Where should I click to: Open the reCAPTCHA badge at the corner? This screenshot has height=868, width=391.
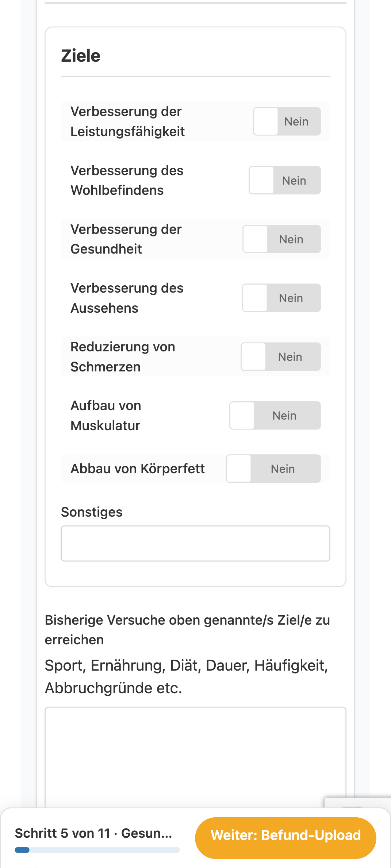pyautogui.click(x=357, y=802)
